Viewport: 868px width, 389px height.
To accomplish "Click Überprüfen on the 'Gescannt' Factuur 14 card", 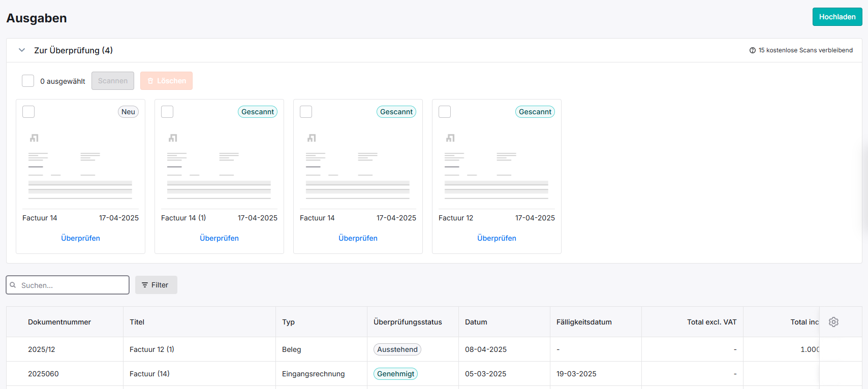I will tap(358, 238).
